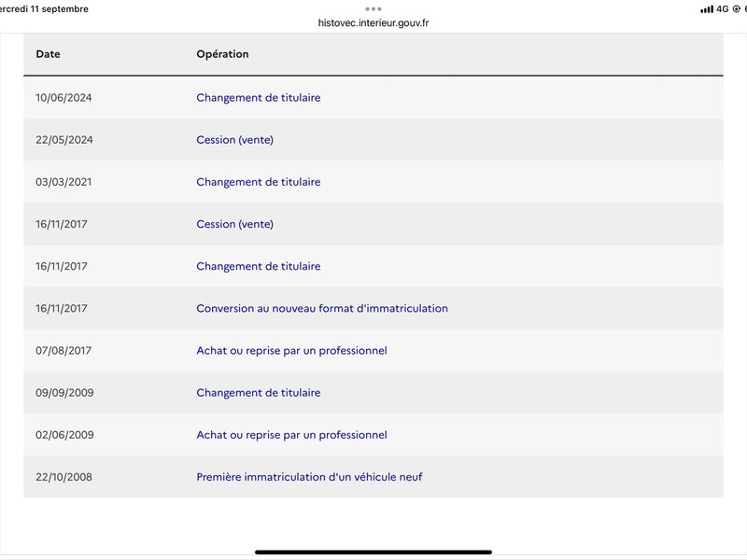Select the 09/09/2009 Changement de titulaire entry

(x=259, y=393)
